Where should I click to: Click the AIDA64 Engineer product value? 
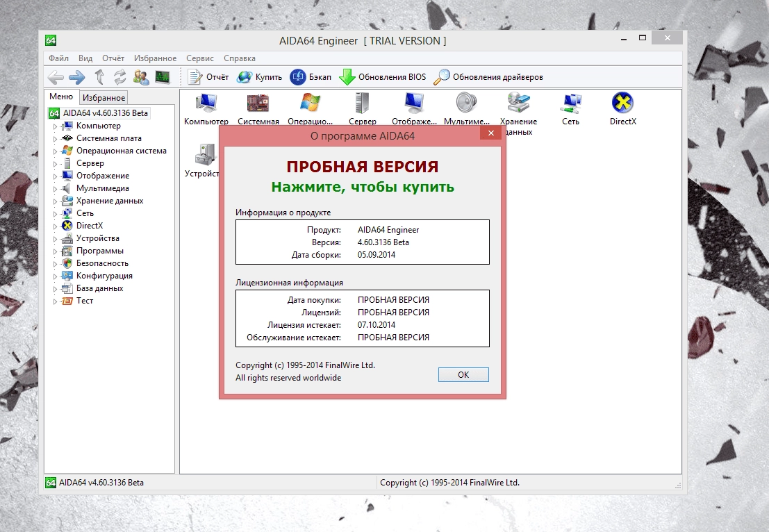(x=388, y=230)
